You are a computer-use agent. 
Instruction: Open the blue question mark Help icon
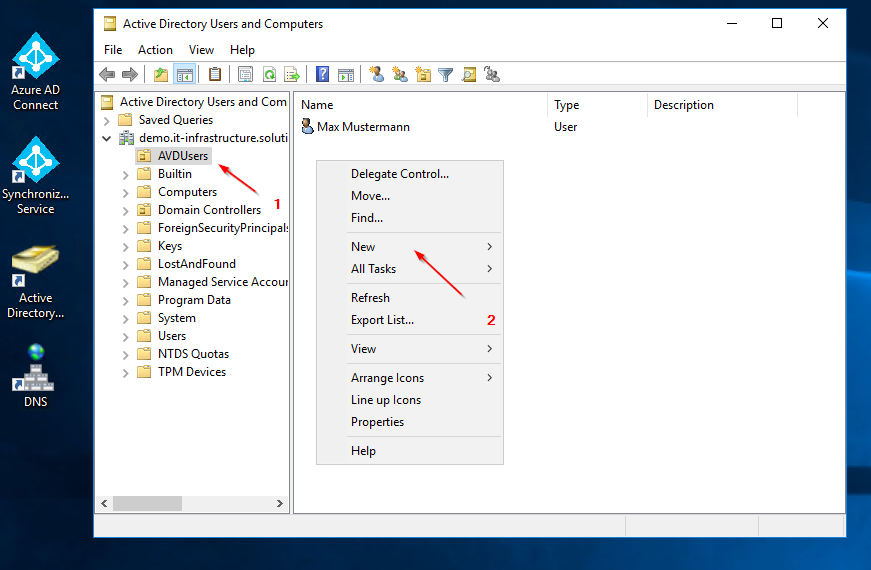(x=322, y=74)
